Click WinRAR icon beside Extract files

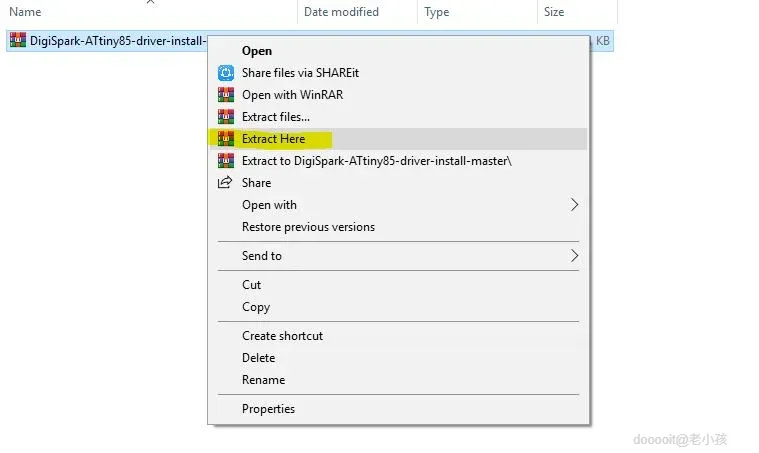pyautogui.click(x=225, y=117)
